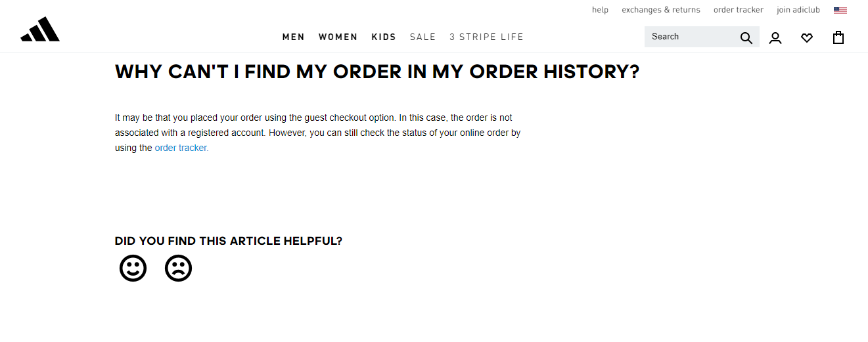The width and height of the screenshot is (868, 342).
Task: Click the adidas logo to go home
Action: point(40,30)
